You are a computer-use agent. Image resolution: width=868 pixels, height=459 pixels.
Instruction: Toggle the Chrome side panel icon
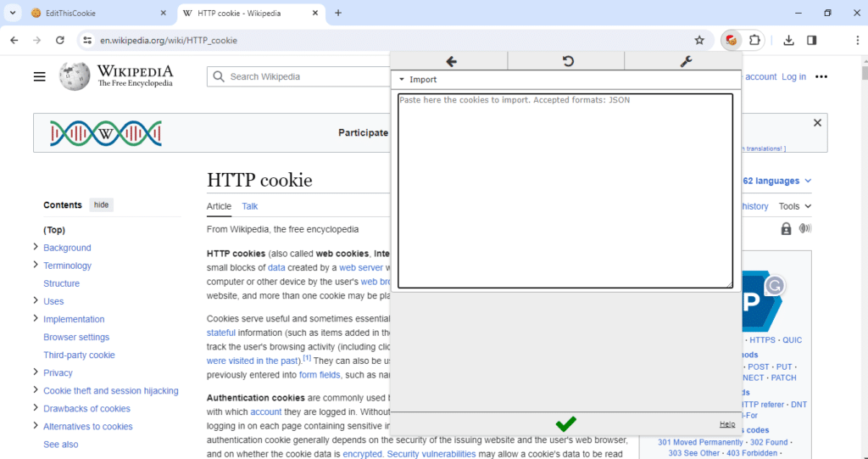tap(811, 40)
